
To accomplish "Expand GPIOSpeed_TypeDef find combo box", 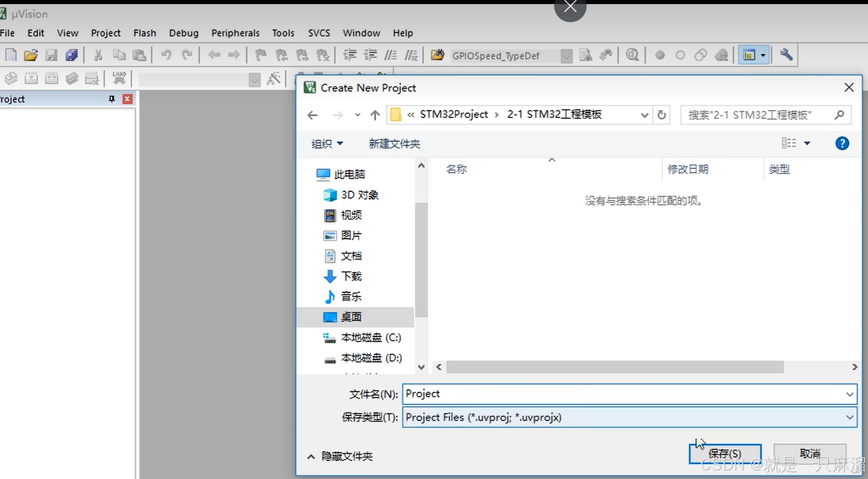I will point(566,56).
